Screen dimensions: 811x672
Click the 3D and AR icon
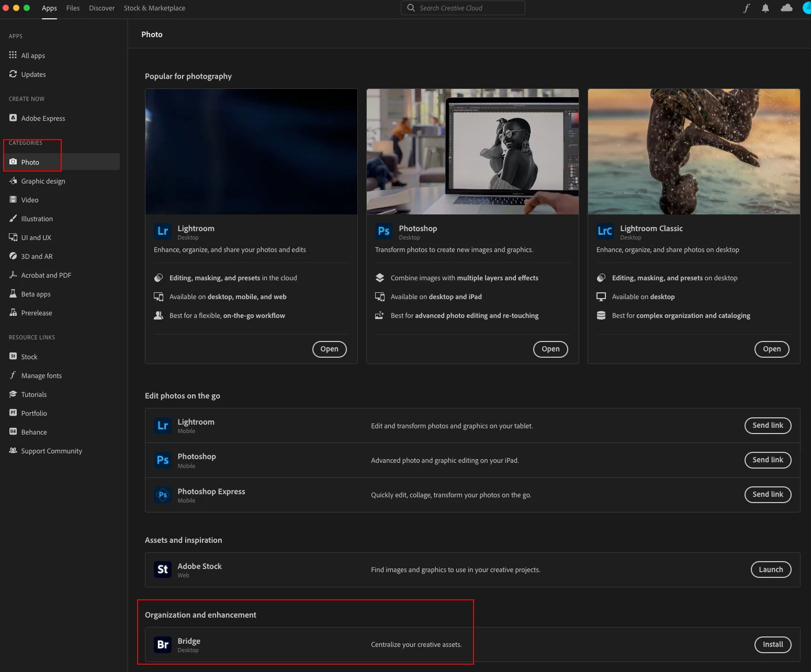[13, 256]
